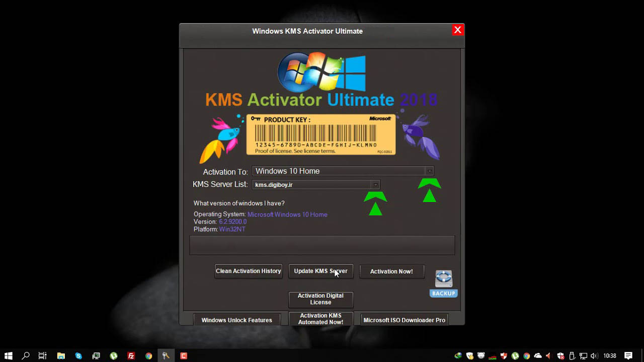Click the bear face tray icon
Image resolution: width=644 pixels, height=362 pixels.
(x=481, y=355)
